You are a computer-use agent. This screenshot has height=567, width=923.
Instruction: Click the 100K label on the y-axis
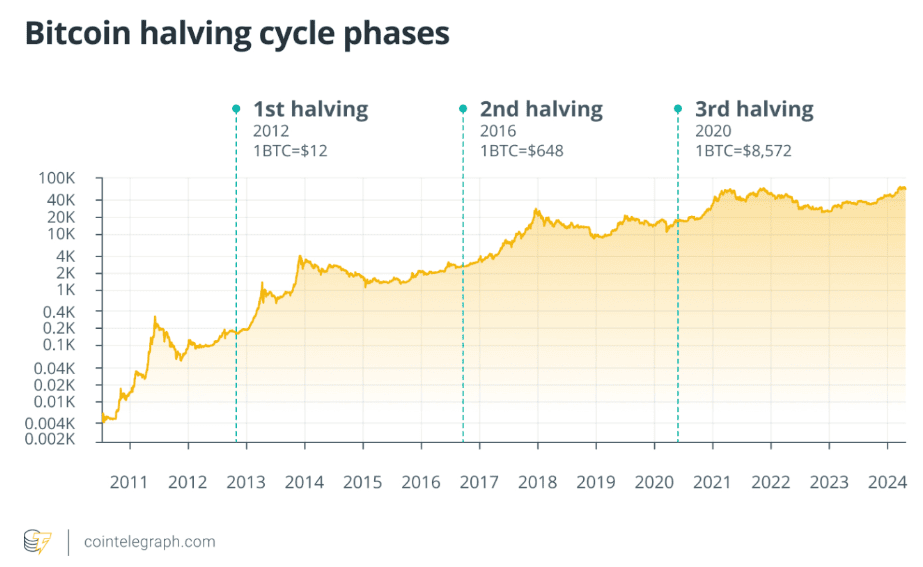click(x=58, y=179)
